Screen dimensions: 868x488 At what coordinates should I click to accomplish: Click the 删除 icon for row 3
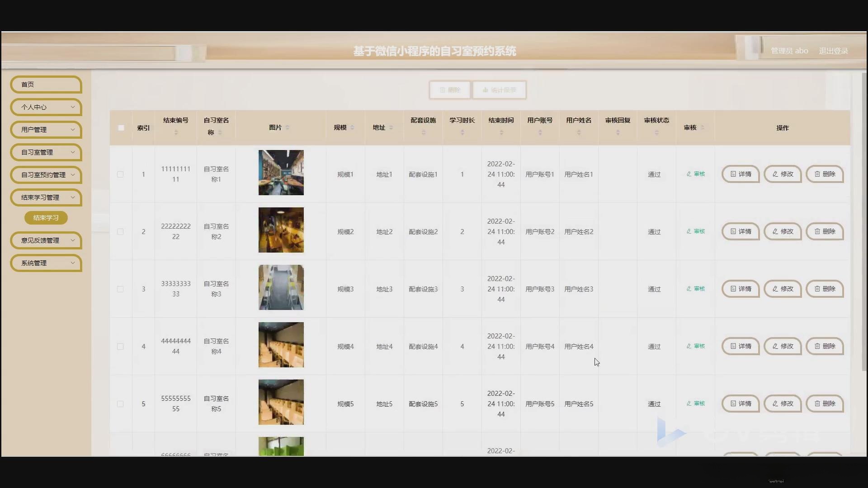(x=824, y=289)
